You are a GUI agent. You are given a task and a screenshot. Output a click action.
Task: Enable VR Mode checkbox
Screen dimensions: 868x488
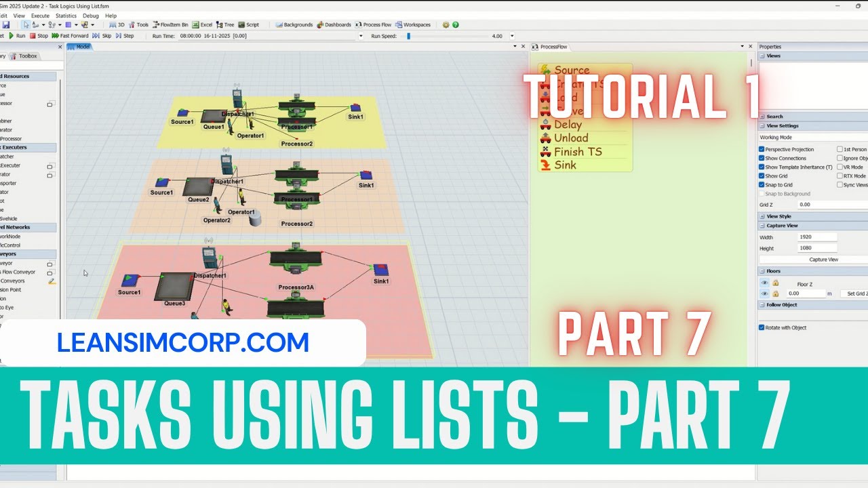[840, 167]
